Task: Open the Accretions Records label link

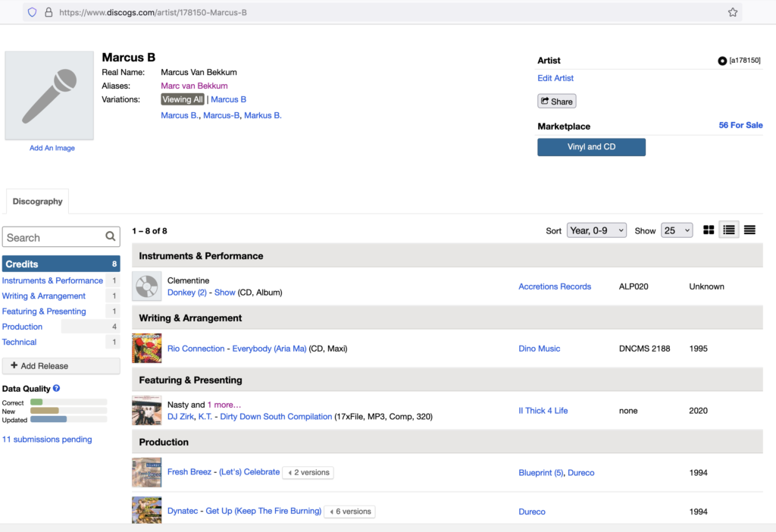Action: click(555, 286)
